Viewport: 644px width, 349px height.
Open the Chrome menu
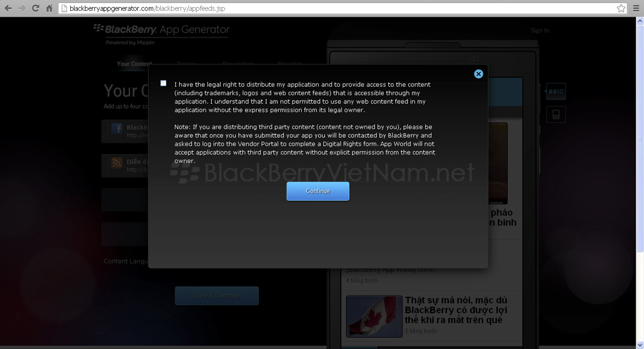click(636, 8)
